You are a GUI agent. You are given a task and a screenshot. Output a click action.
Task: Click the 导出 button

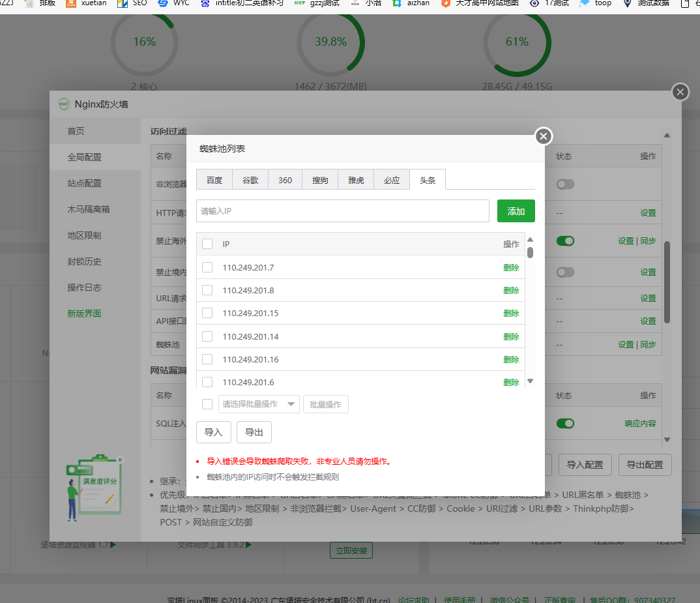click(x=254, y=432)
